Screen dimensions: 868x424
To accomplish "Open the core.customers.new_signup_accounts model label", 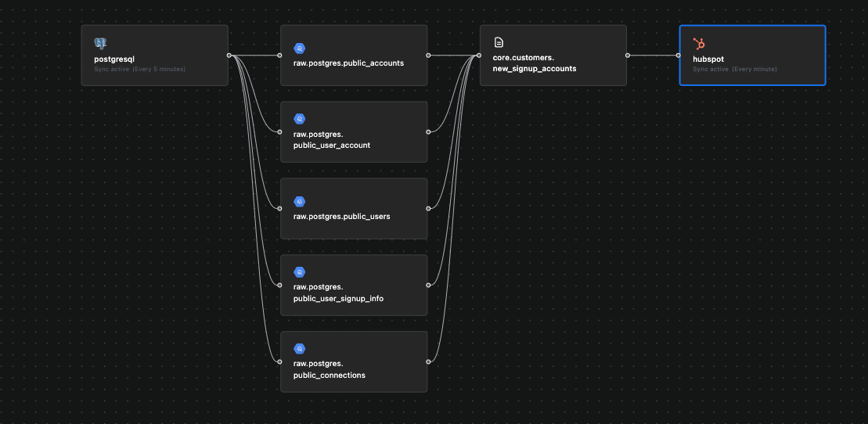I will (535, 63).
